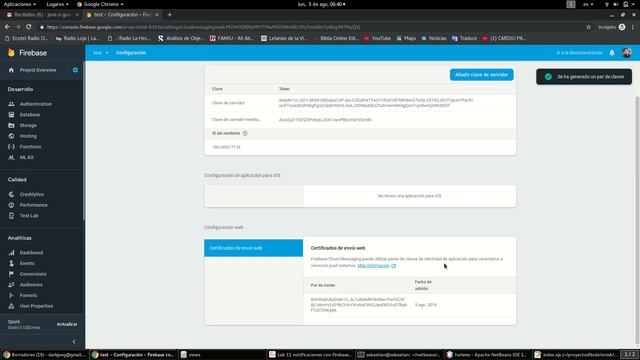Open Project Overview in sidebar
The width and height of the screenshot is (640, 360).
coord(38,70)
